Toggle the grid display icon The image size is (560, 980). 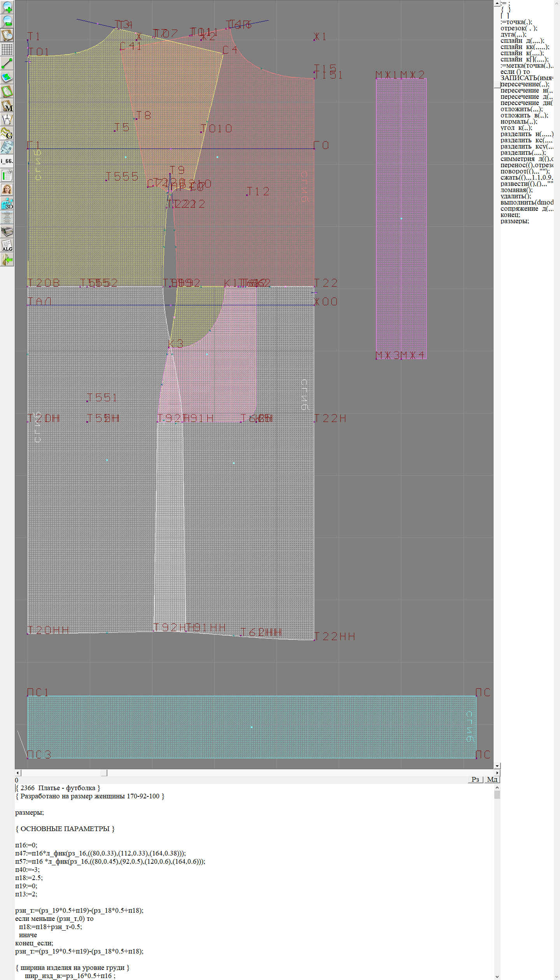(x=7, y=49)
